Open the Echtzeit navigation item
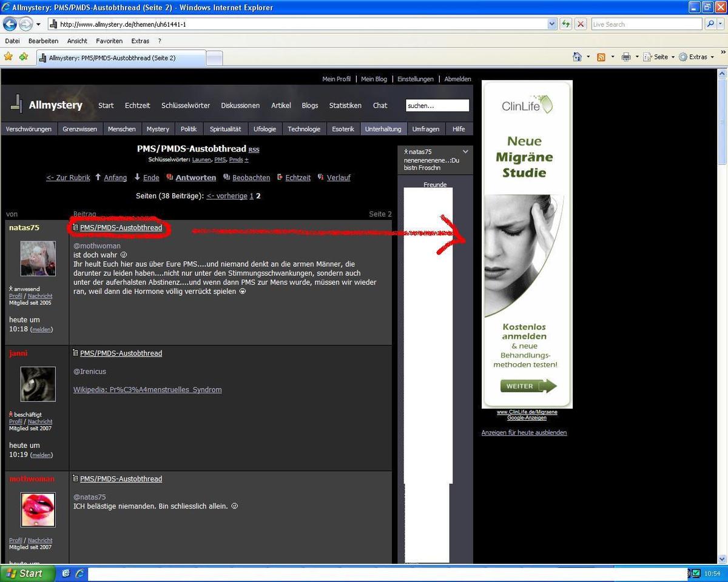The image size is (728, 582). point(137,105)
